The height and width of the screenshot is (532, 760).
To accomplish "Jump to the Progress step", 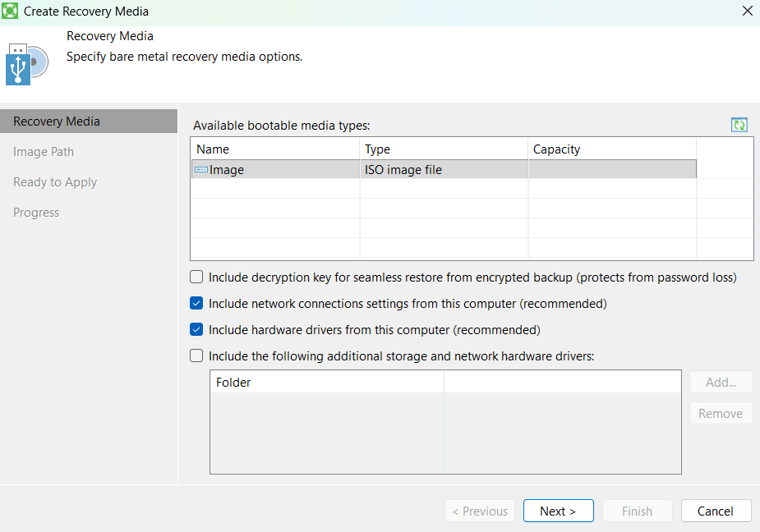I will pyautogui.click(x=36, y=213).
